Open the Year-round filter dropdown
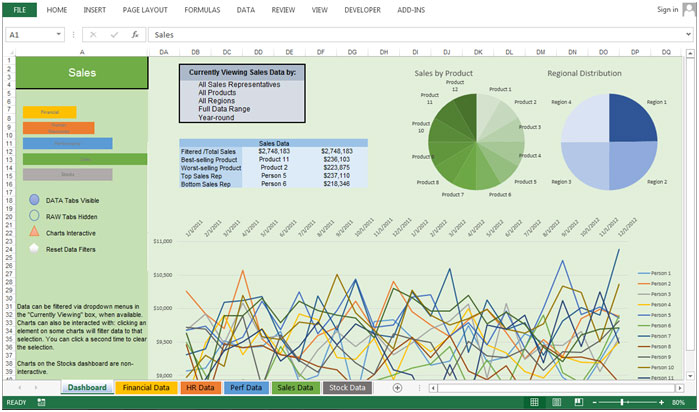The height and width of the screenshot is (412, 699). pyautogui.click(x=216, y=117)
